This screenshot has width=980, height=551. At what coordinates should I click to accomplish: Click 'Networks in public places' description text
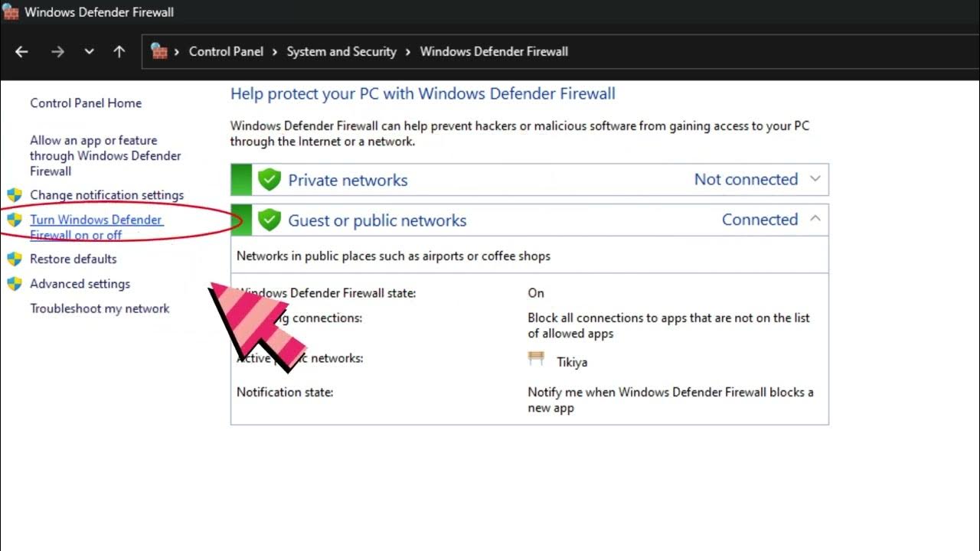point(394,256)
